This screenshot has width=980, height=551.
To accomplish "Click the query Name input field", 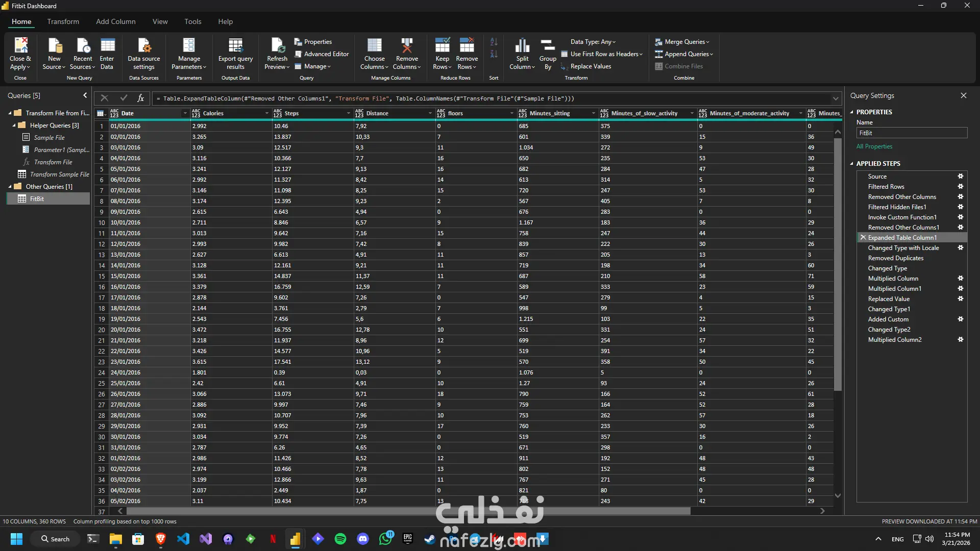I will [x=912, y=133].
